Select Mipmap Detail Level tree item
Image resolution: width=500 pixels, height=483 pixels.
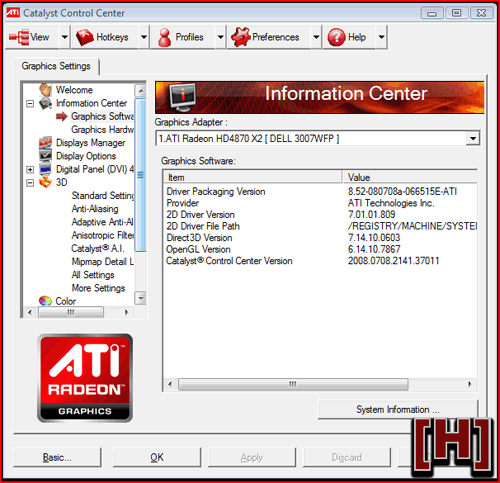click(103, 261)
